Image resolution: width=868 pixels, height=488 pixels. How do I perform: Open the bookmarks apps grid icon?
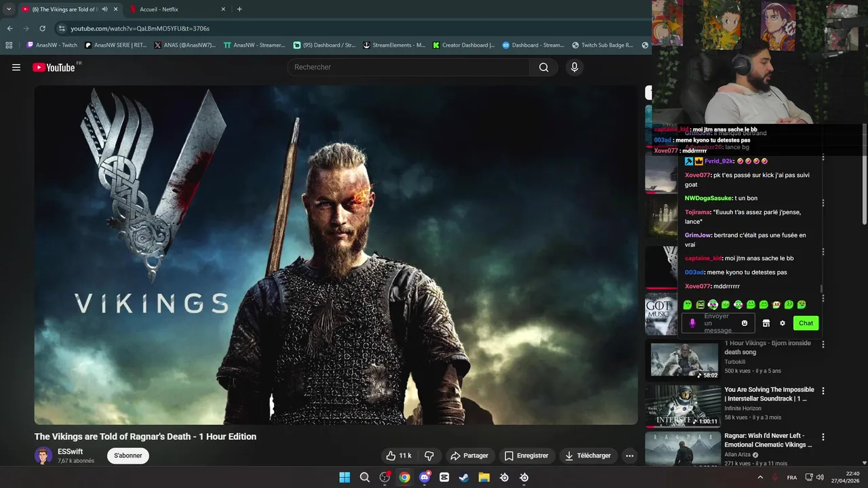point(9,45)
